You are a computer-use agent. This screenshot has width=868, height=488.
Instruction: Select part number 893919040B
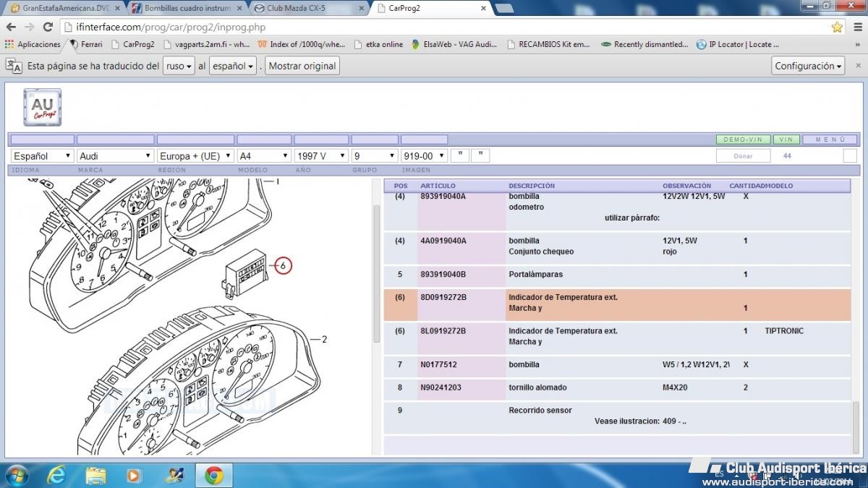443,275
